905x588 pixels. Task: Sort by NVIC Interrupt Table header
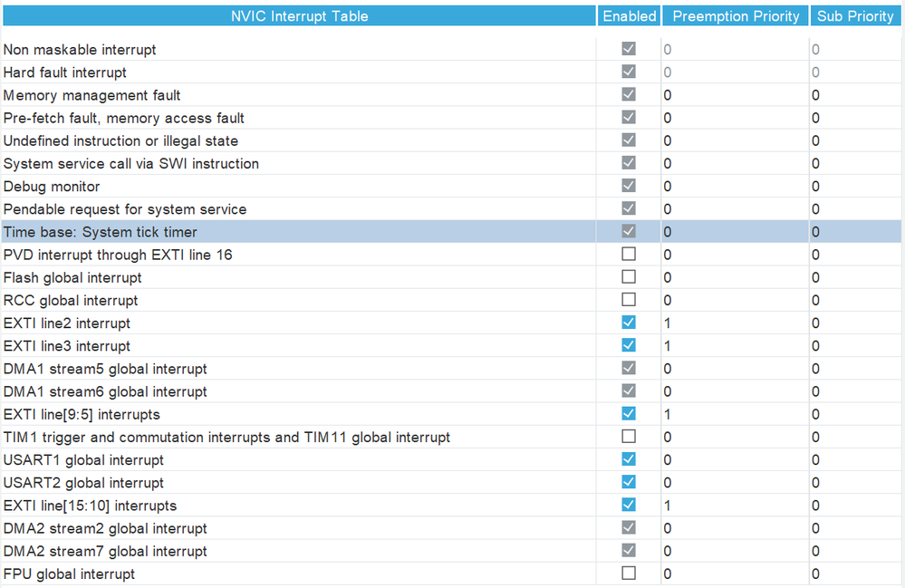click(x=299, y=16)
